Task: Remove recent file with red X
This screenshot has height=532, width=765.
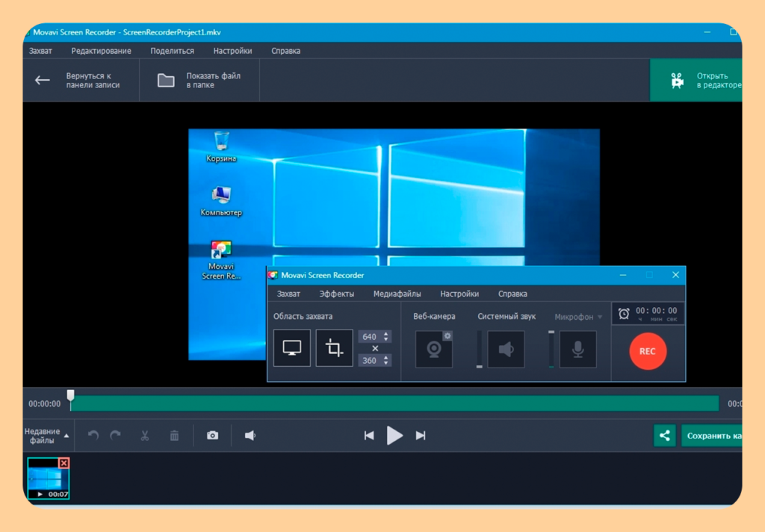Action: coord(64,463)
